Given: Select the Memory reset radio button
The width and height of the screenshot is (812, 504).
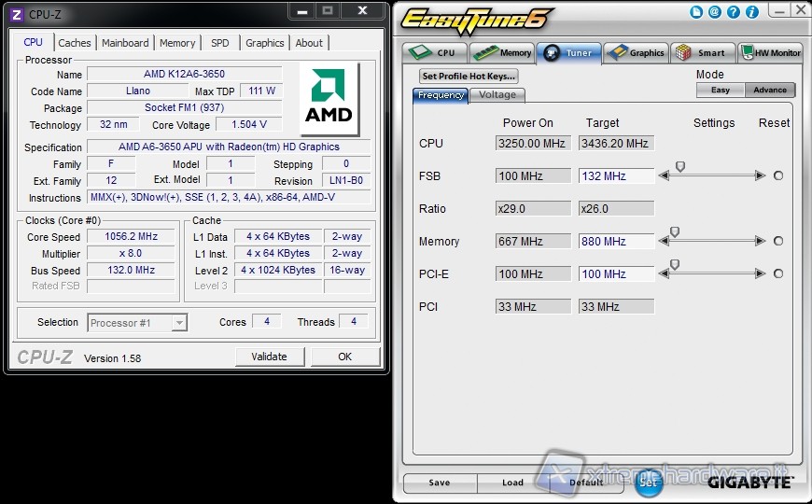Looking at the screenshot, I should pos(778,241).
